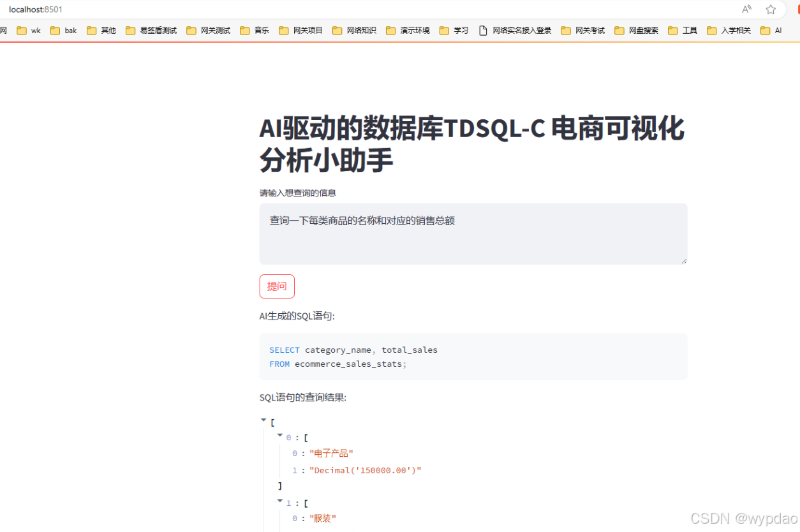Click the "电子产品" JSON value
The height and width of the screenshot is (532, 800).
[x=331, y=454]
